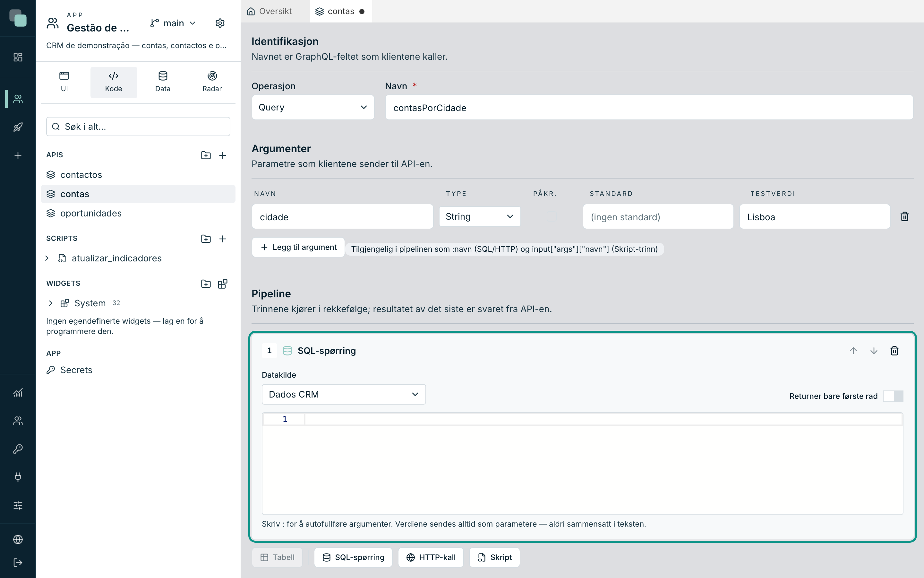Viewport: 924px width, 578px height.
Task: Expand the atualizar_indicadores script
Action: 47,258
